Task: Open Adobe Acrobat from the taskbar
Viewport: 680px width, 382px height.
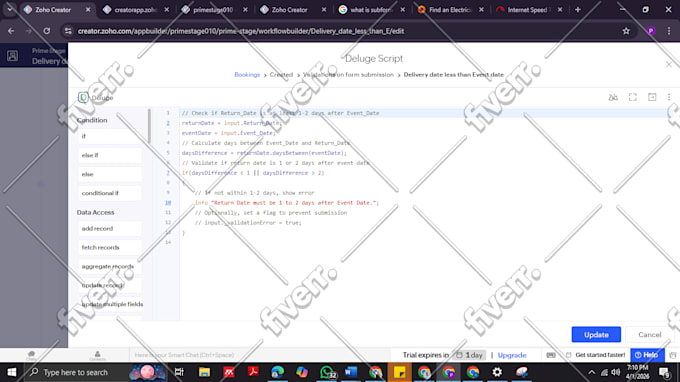Action: click(x=253, y=372)
